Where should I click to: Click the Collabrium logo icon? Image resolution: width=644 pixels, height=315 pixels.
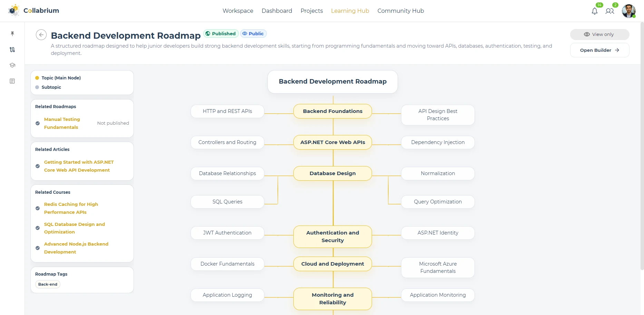point(14,11)
